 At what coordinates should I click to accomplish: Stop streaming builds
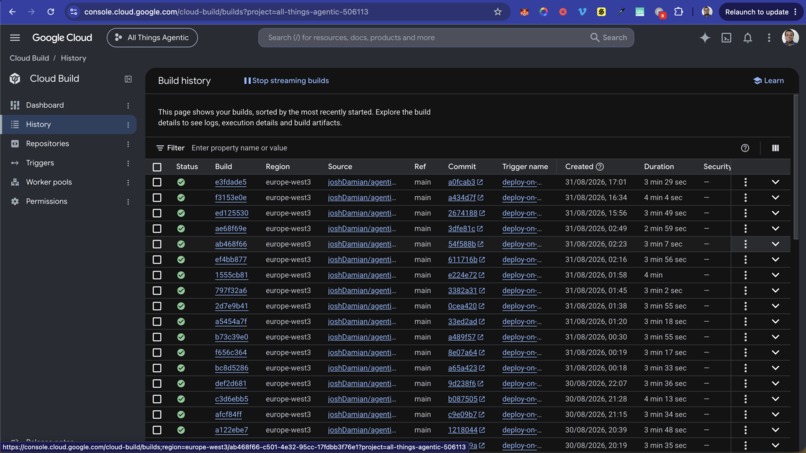tap(286, 81)
